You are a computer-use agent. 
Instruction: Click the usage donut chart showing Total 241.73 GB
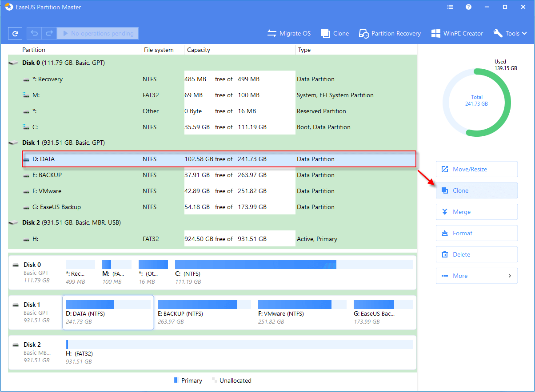click(x=476, y=103)
